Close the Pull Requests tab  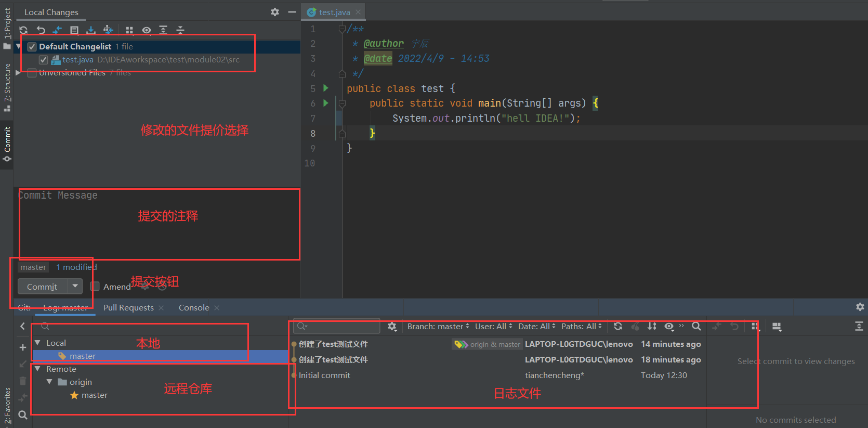(x=161, y=308)
